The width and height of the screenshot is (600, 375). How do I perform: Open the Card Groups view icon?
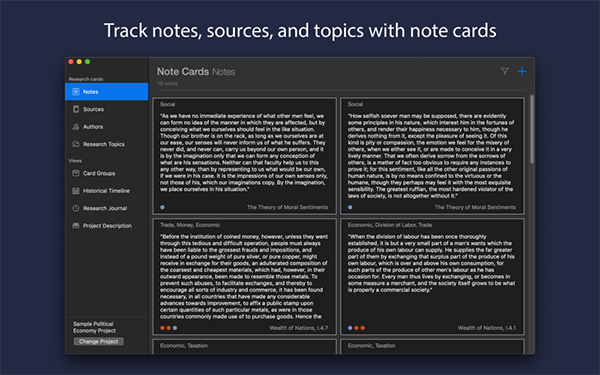coord(76,173)
